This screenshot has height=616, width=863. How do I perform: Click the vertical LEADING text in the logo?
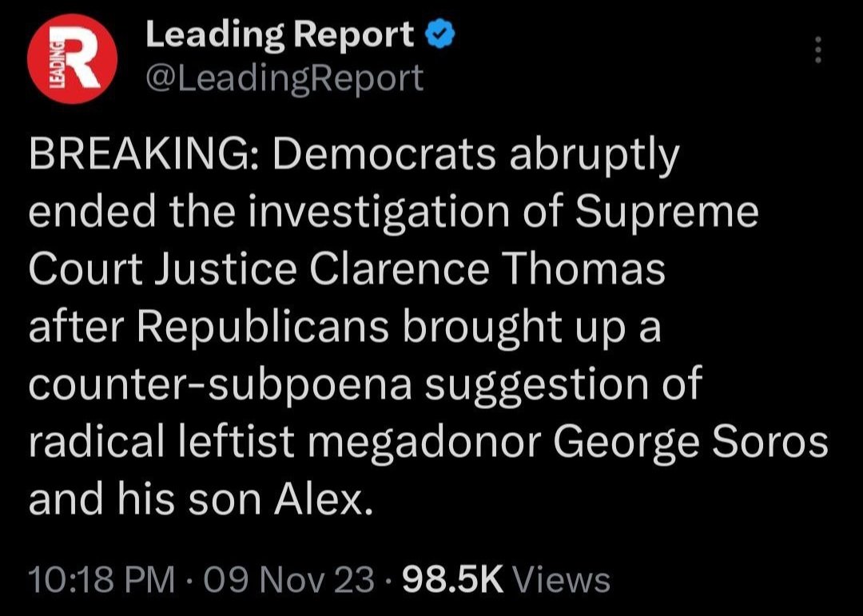tap(56, 64)
